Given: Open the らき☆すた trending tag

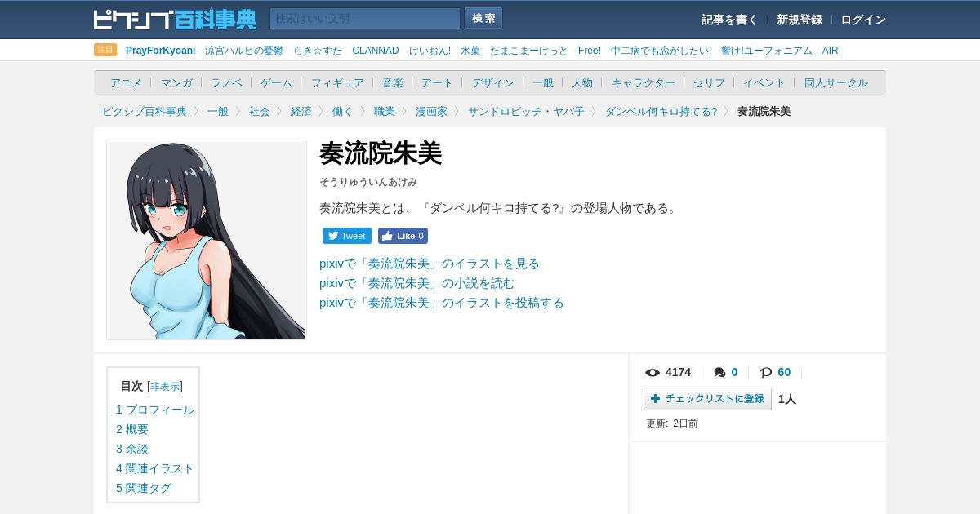Looking at the screenshot, I should [318, 51].
